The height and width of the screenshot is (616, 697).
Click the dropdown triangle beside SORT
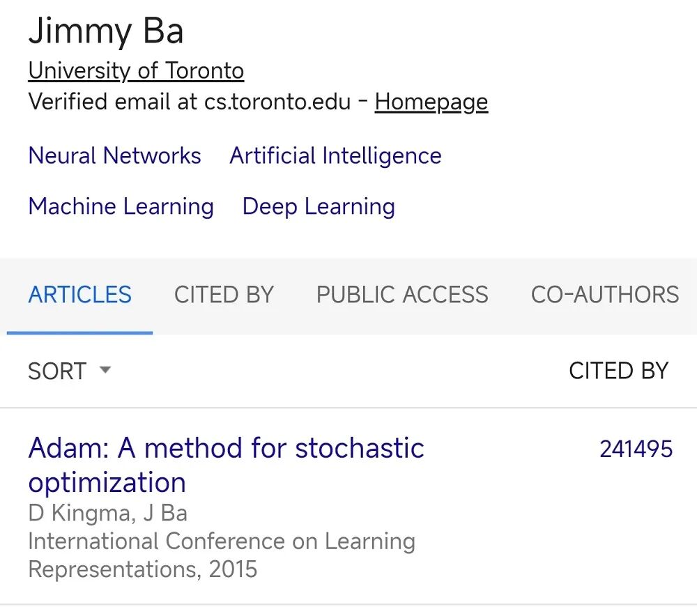105,371
